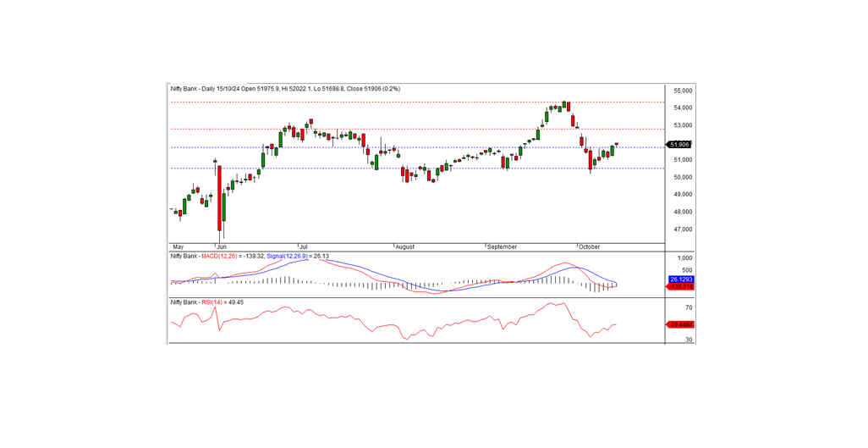
Task: Click the August label on the time axis
Action: pos(404,246)
